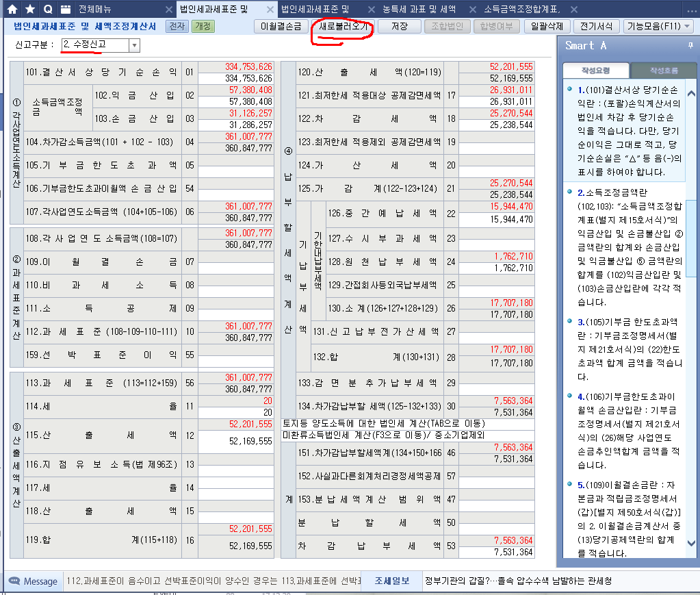Click 102.익금산입 lower amount field
Screen dimensions: 700x595
235,101
